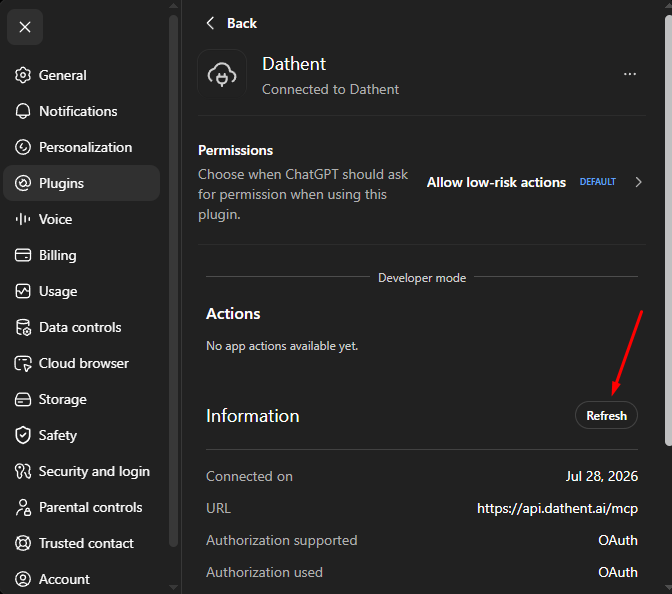Click the Billing card icon
Screen dimensions: 672x594
click(23, 255)
